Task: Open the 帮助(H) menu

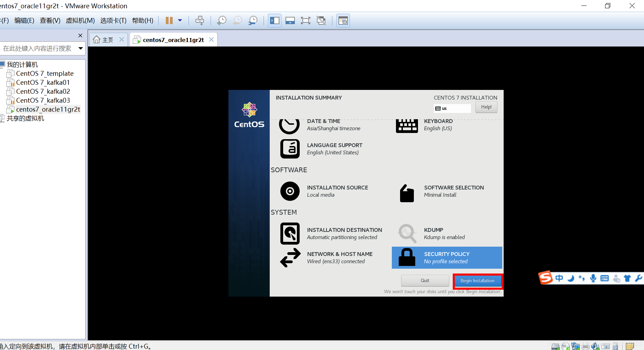Action: pyautogui.click(x=142, y=21)
